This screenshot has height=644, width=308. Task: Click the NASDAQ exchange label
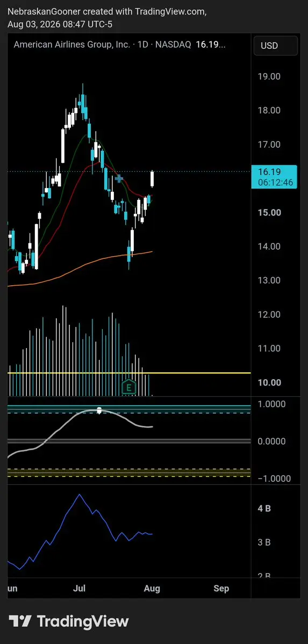[173, 45]
